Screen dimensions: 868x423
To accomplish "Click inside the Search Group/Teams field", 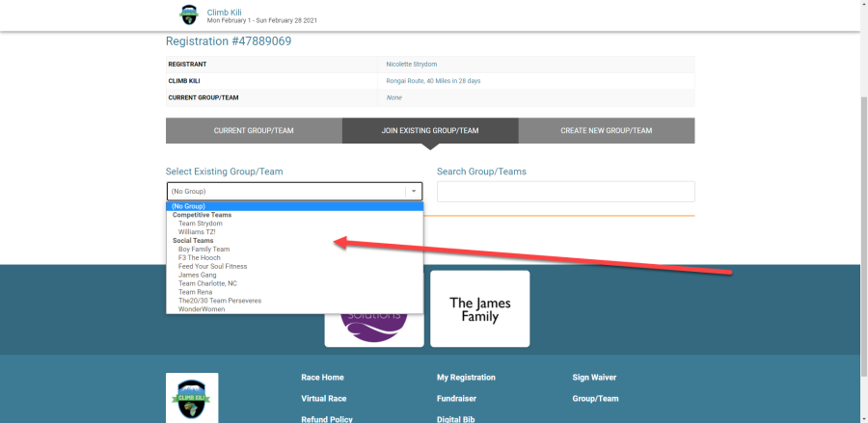I will 566,192.
